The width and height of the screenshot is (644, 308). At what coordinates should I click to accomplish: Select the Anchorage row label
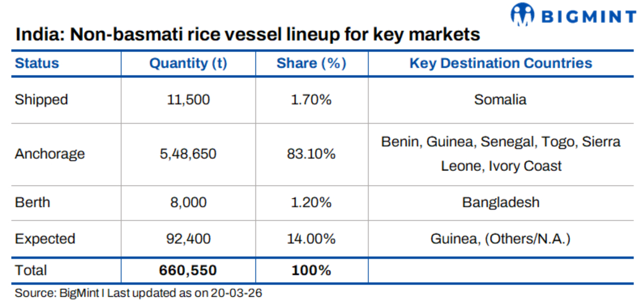(x=50, y=154)
